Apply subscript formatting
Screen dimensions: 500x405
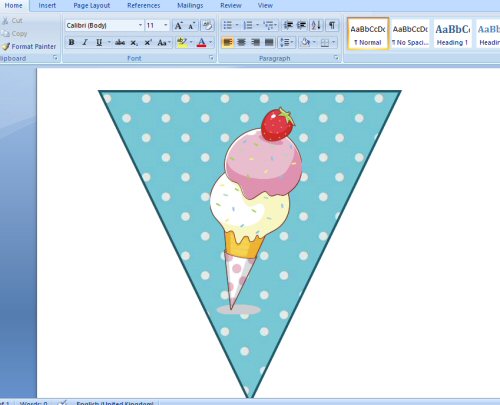[x=134, y=42]
